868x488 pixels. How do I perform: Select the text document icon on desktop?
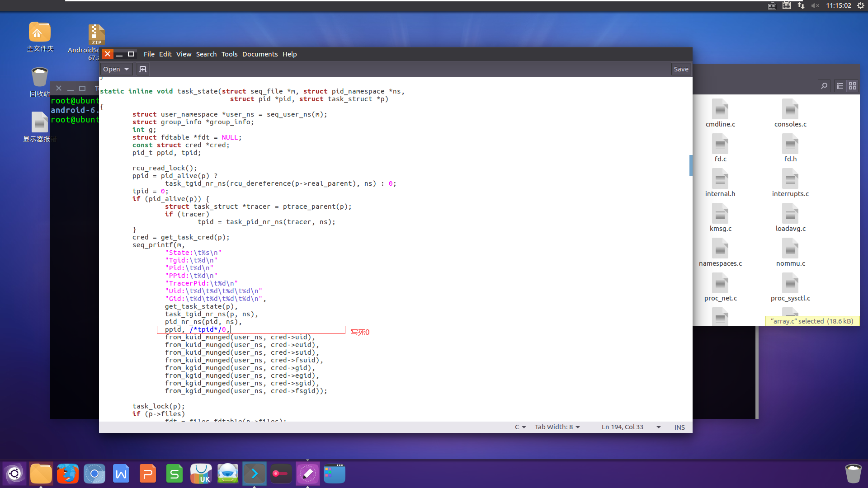click(40, 127)
